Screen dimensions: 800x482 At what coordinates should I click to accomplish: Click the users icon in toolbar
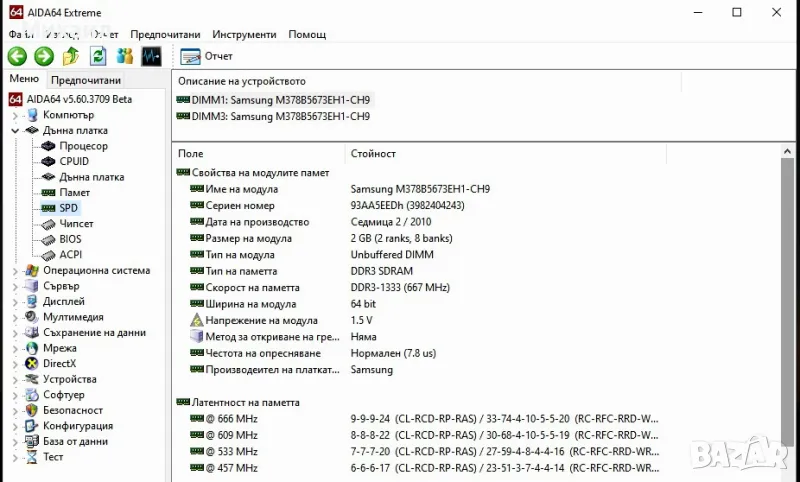click(x=125, y=56)
